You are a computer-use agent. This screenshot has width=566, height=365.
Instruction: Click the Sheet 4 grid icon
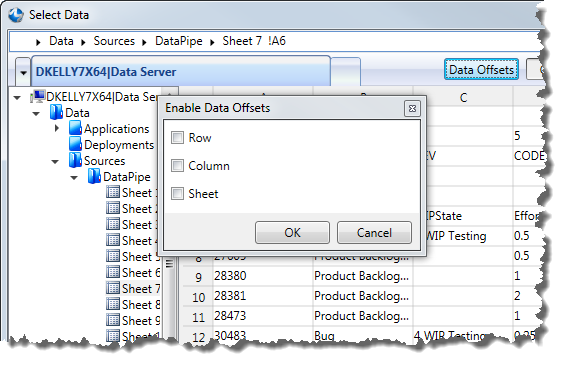click(113, 240)
